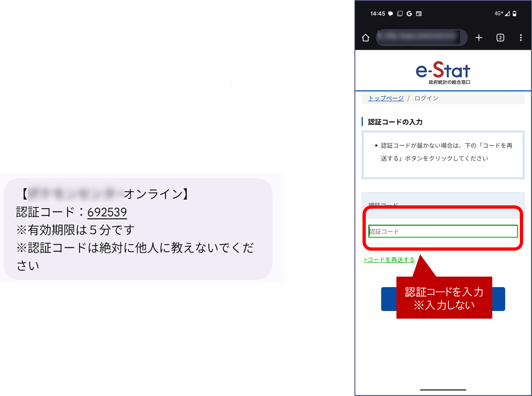The image size is (532, 396).
Task: Tap the screenshot copy icon in status bar
Action: click(x=400, y=14)
